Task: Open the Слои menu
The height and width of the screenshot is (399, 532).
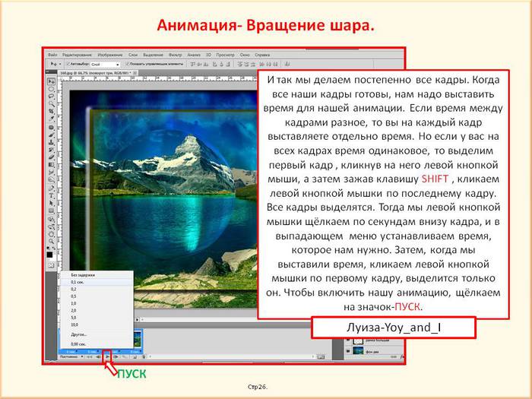Action: click(x=133, y=55)
